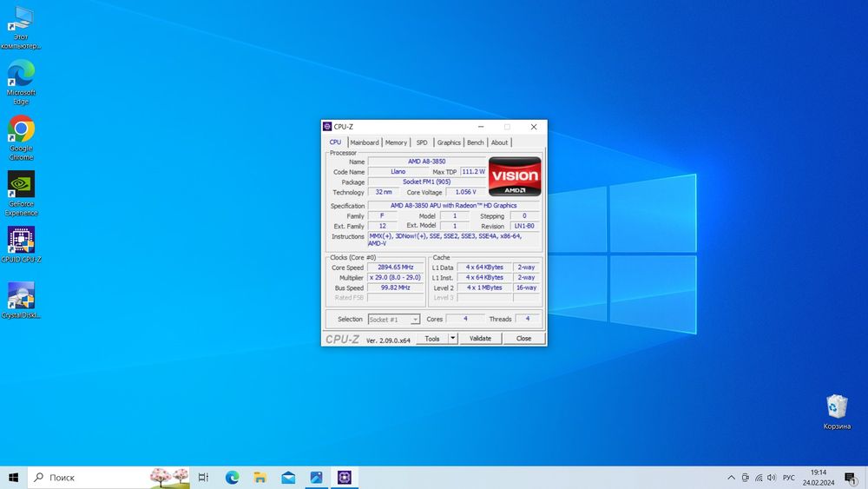Switch to the Memory tab
The height and width of the screenshot is (489, 868).
pos(396,142)
